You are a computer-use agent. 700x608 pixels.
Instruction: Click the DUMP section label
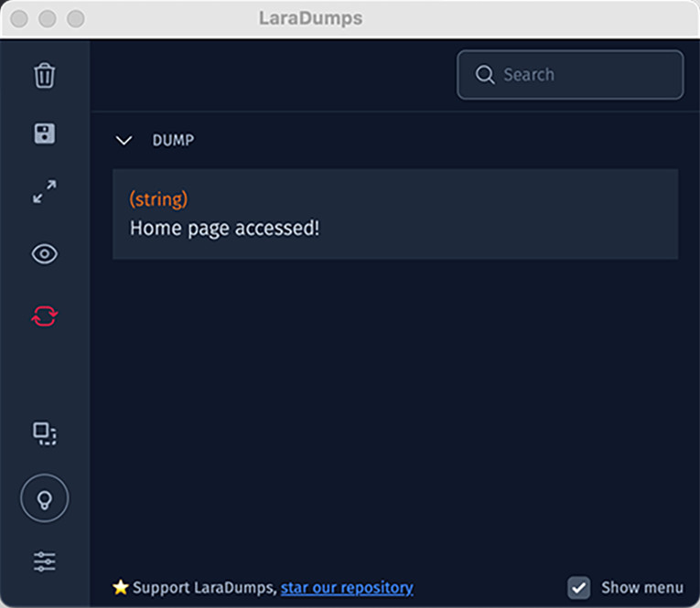173,141
